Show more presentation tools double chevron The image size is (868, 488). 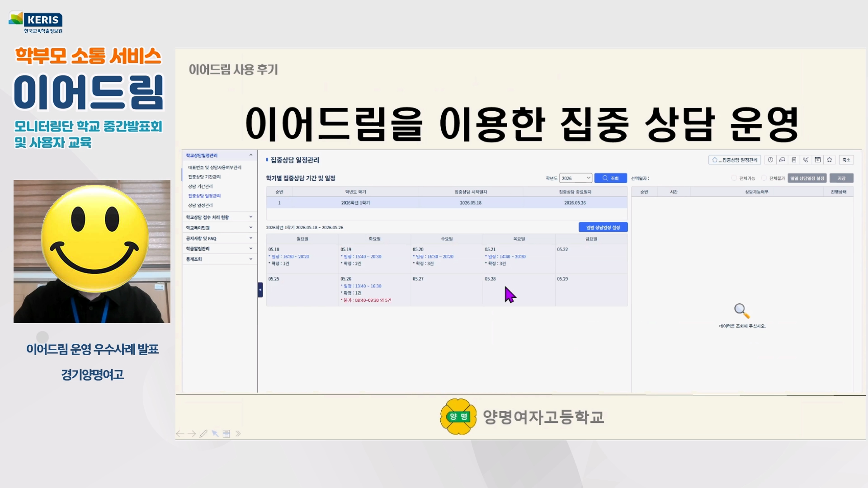click(x=238, y=434)
